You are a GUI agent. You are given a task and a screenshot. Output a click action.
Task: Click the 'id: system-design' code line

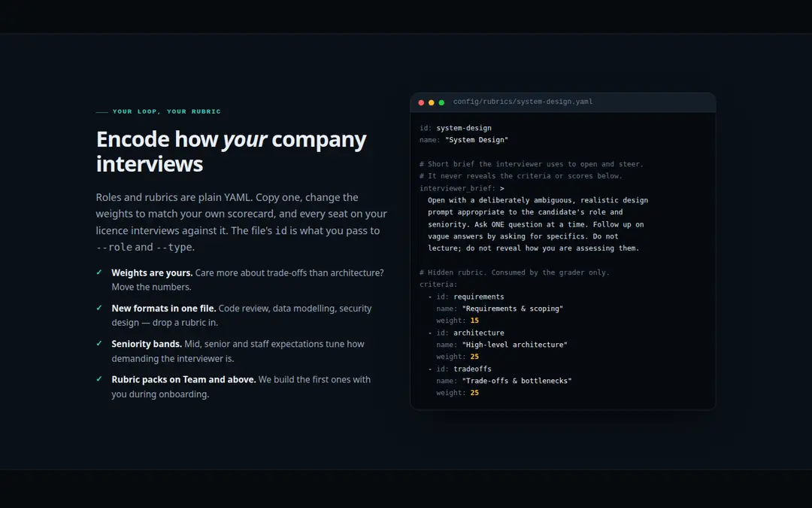pos(455,128)
